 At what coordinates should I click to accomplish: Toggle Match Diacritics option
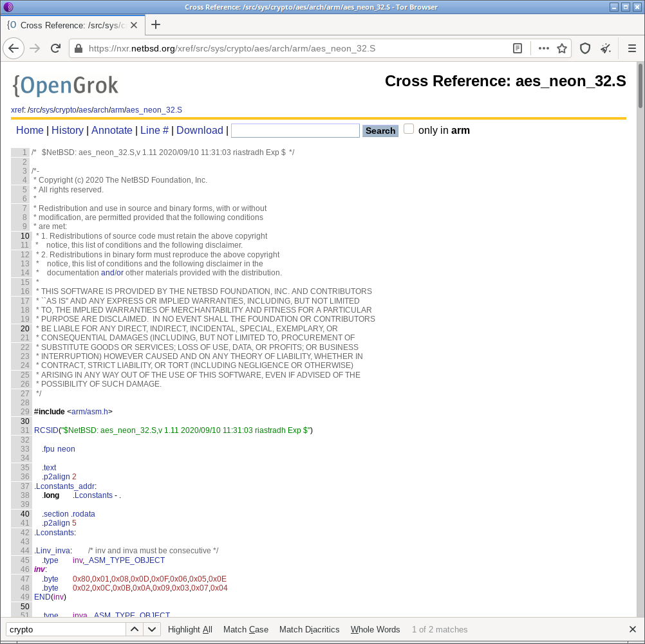(310, 629)
